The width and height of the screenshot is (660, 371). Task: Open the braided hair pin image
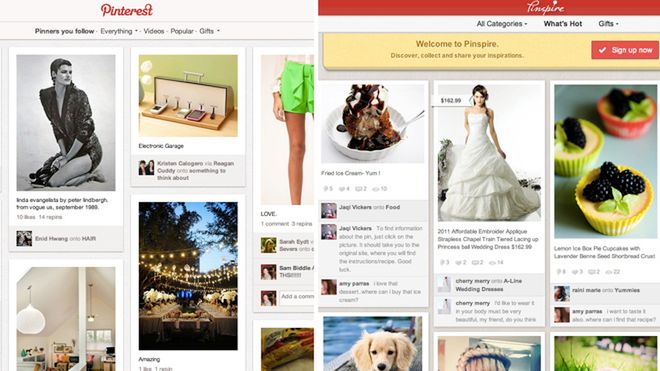(489, 354)
